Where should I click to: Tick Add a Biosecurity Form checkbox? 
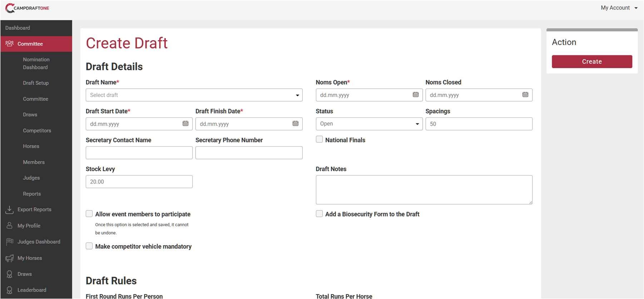coord(319,214)
